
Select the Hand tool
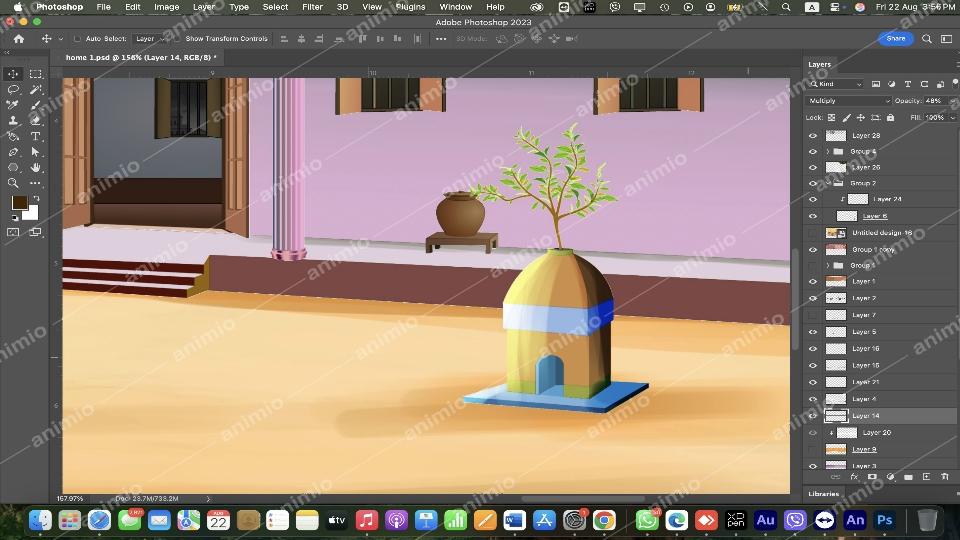click(36, 167)
